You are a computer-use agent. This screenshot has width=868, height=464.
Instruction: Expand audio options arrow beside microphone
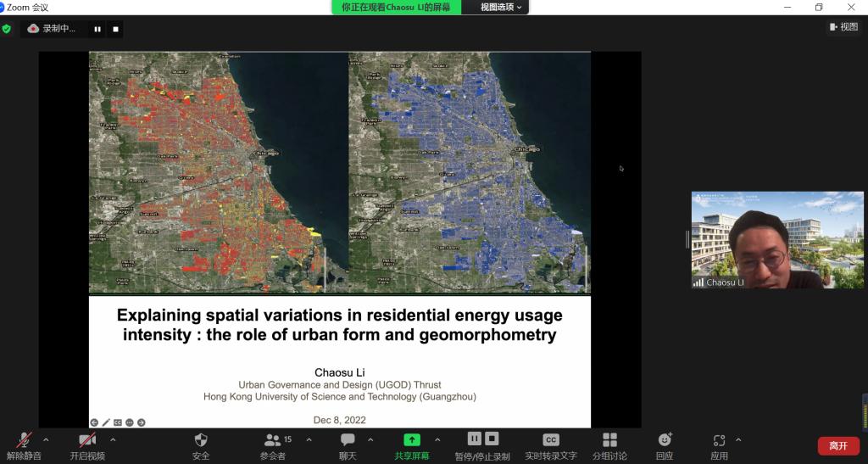pos(46,439)
